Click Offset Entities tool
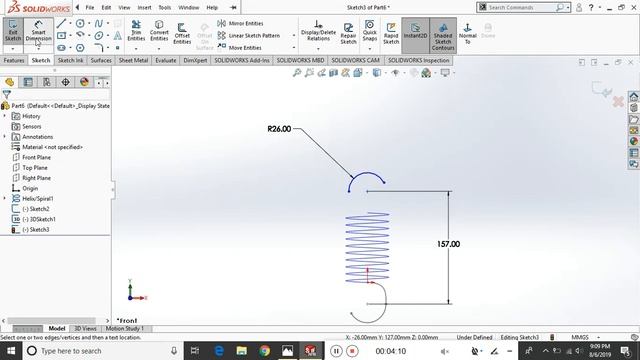 182,33
